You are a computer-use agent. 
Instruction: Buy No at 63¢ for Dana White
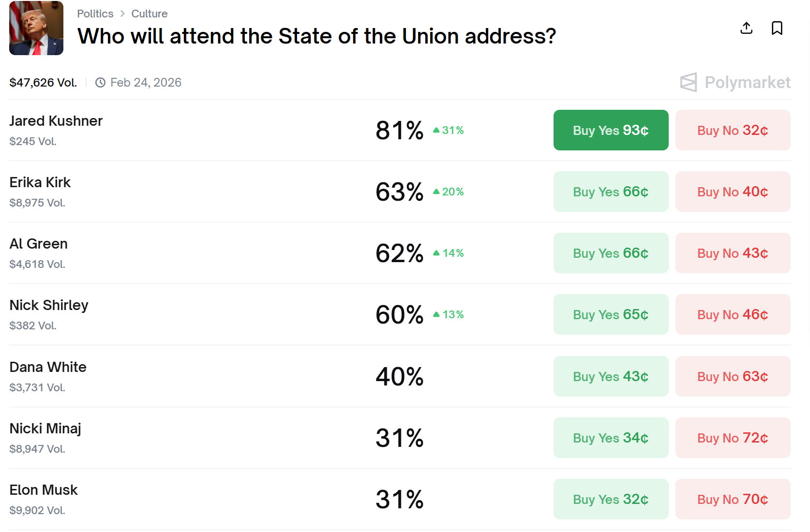pyautogui.click(x=732, y=376)
